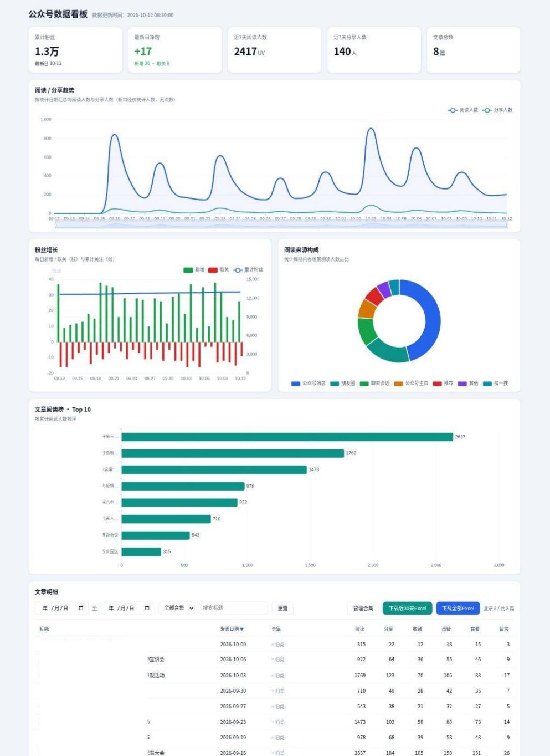Click the 留言 column header
Viewport: 550px width, 756px height.
click(x=504, y=629)
